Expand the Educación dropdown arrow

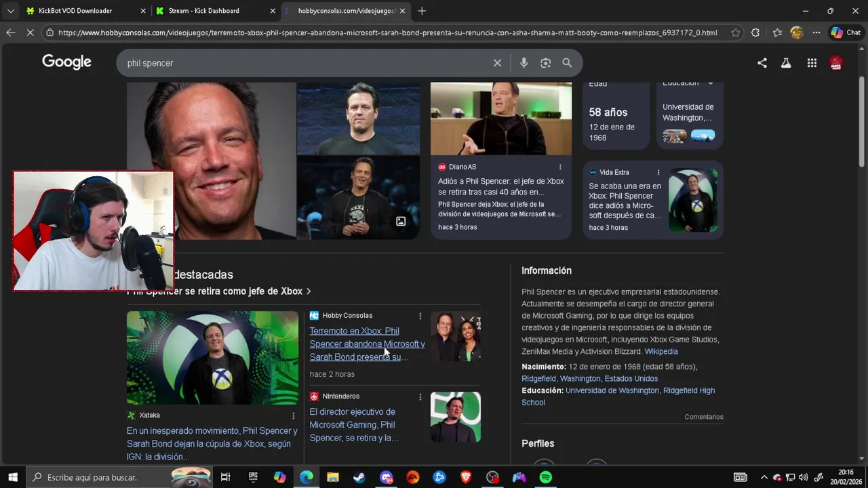(x=710, y=83)
